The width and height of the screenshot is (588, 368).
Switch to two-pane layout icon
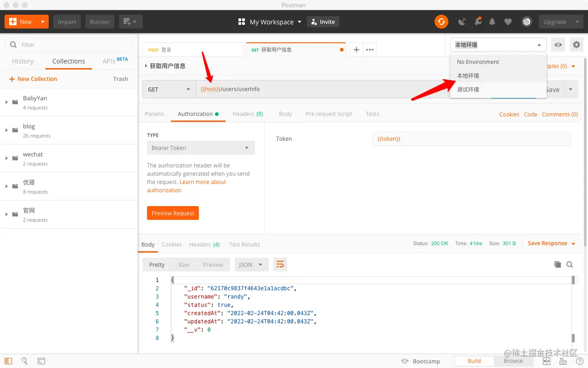(x=547, y=361)
